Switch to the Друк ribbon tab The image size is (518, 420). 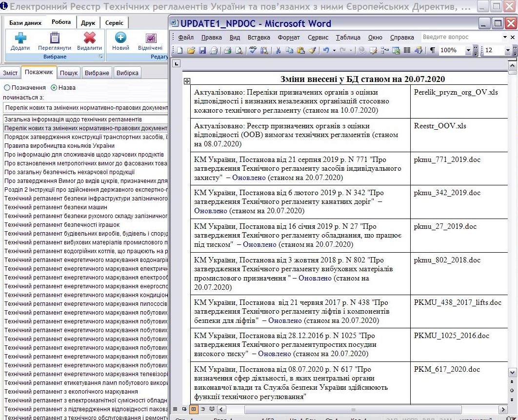[x=88, y=23]
